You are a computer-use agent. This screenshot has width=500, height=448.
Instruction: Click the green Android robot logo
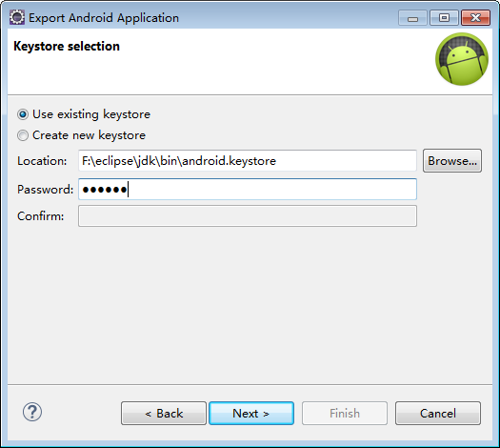click(462, 59)
